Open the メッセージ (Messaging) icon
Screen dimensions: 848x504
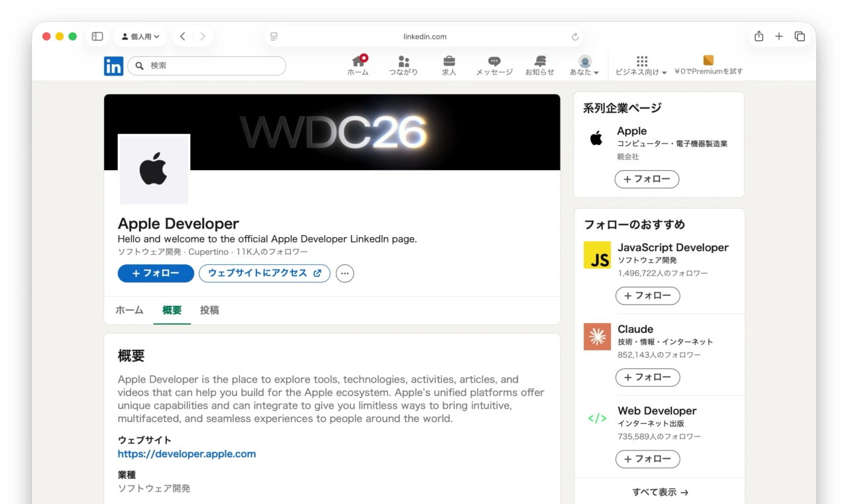(494, 66)
